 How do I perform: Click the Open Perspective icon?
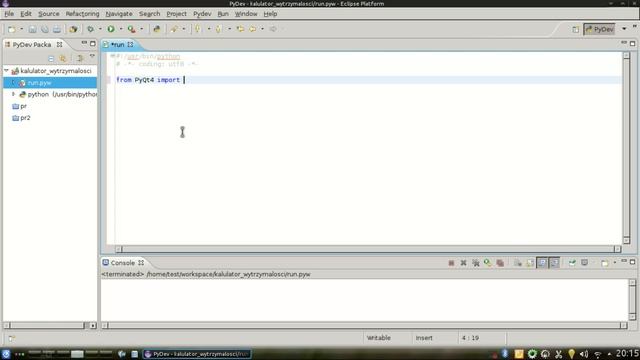[x=576, y=29]
